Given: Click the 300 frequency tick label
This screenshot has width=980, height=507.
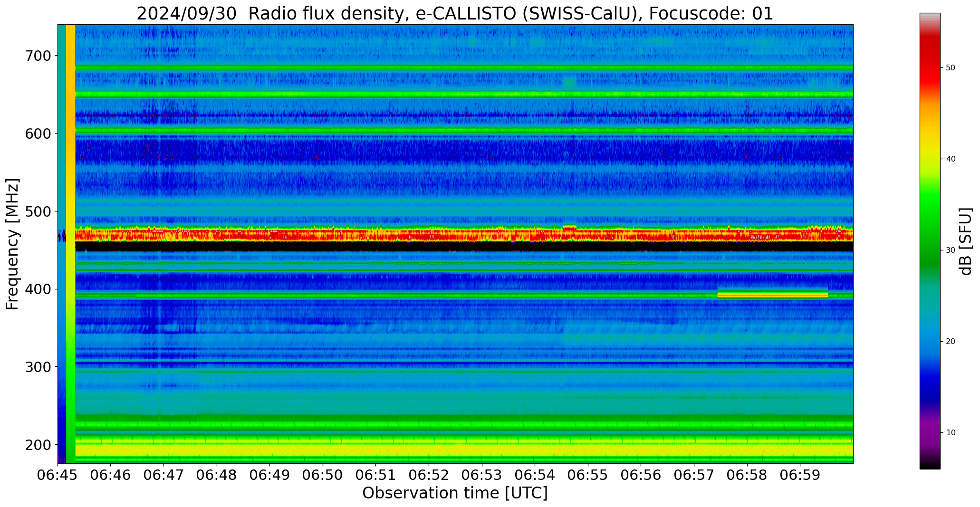Looking at the screenshot, I should point(38,367).
